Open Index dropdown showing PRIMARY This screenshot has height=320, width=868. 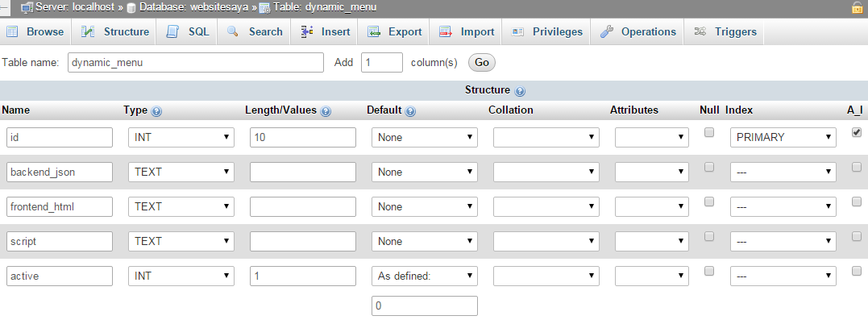click(783, 137)
